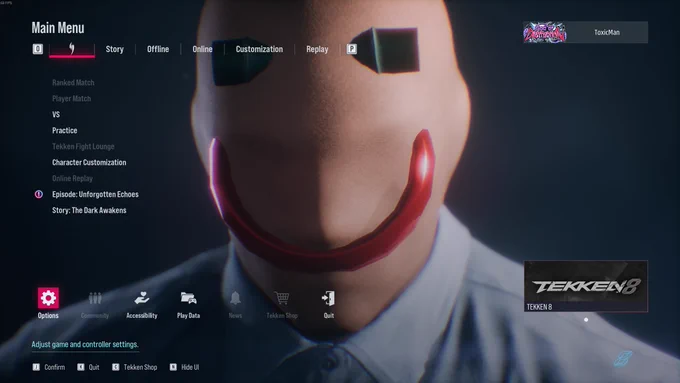Select Ranked Match
Image resolution: width=680 pixels, height=383 pixels.
pyautogui.click(x=73, y=82)
